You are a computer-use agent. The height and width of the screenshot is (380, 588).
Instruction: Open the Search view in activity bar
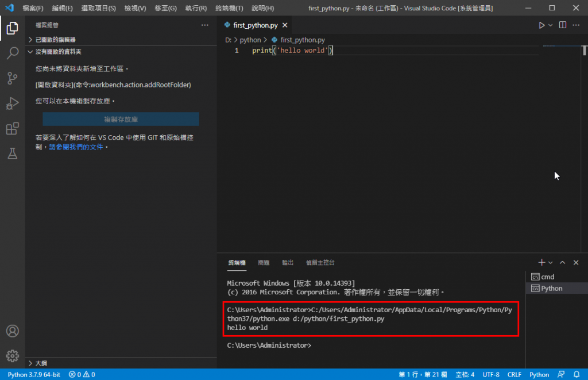[13, 53]
